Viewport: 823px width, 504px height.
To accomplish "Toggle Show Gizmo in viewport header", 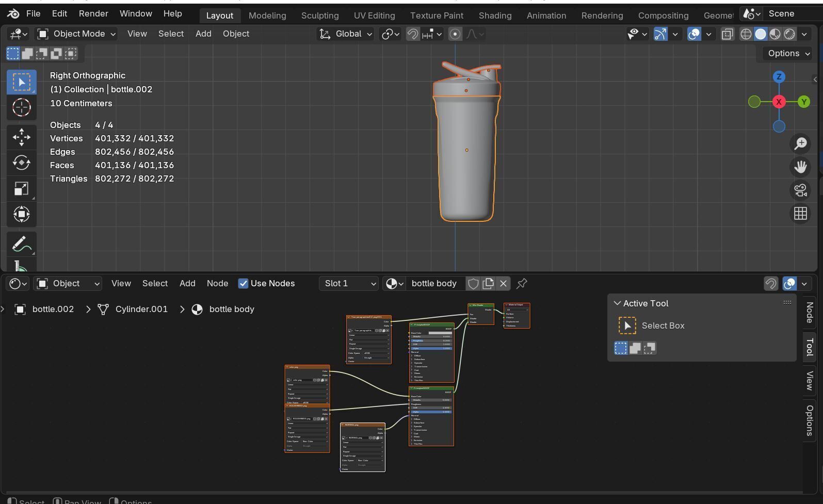I will pyautogui.click(x=660, y=34).
